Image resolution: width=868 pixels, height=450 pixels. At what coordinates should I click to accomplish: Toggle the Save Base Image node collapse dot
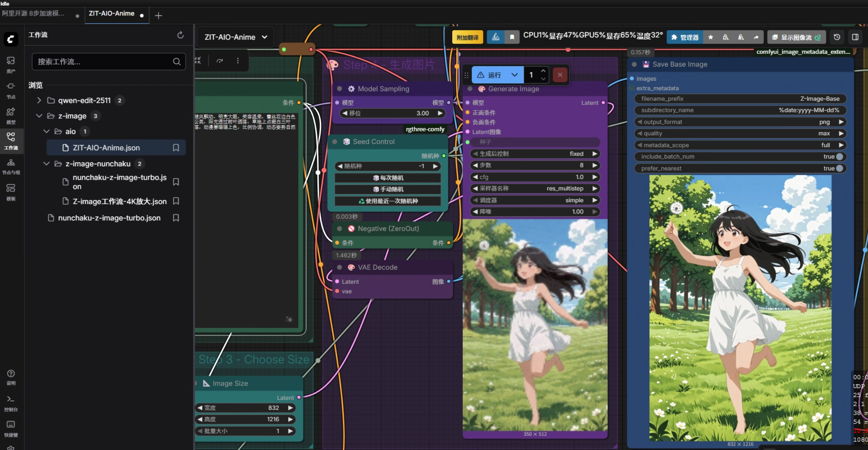[634, 64]
